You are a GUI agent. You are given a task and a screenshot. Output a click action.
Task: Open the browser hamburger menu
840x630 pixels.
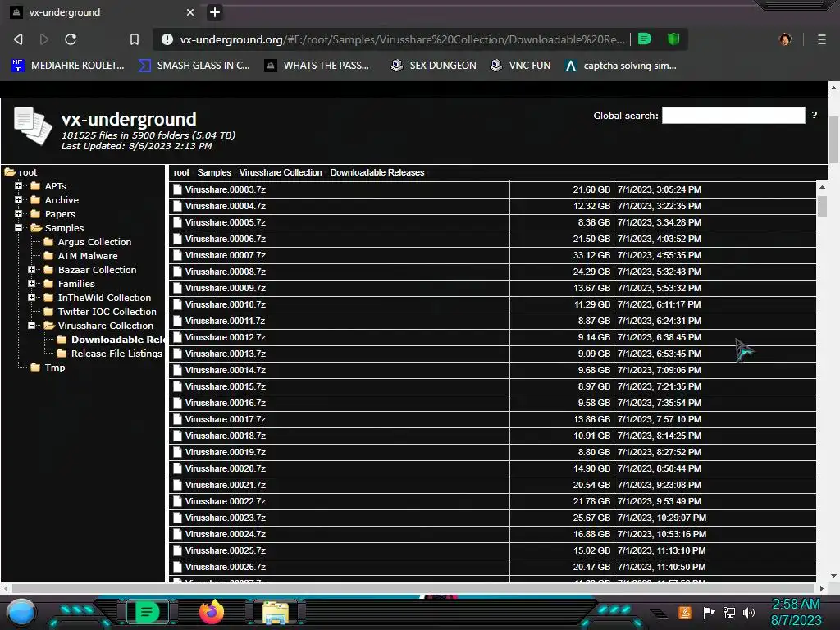[x=821, y=39]
